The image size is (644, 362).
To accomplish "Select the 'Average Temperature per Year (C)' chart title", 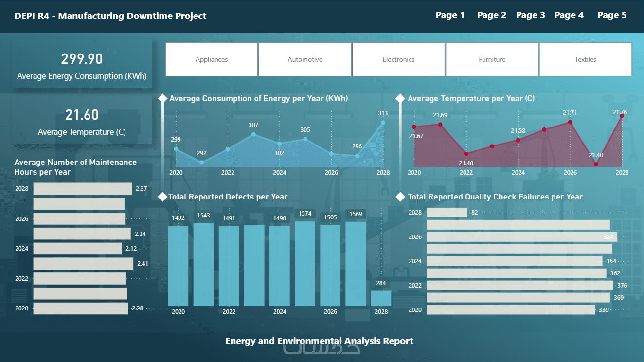I will pyautogui.click(x=471, y=99).
